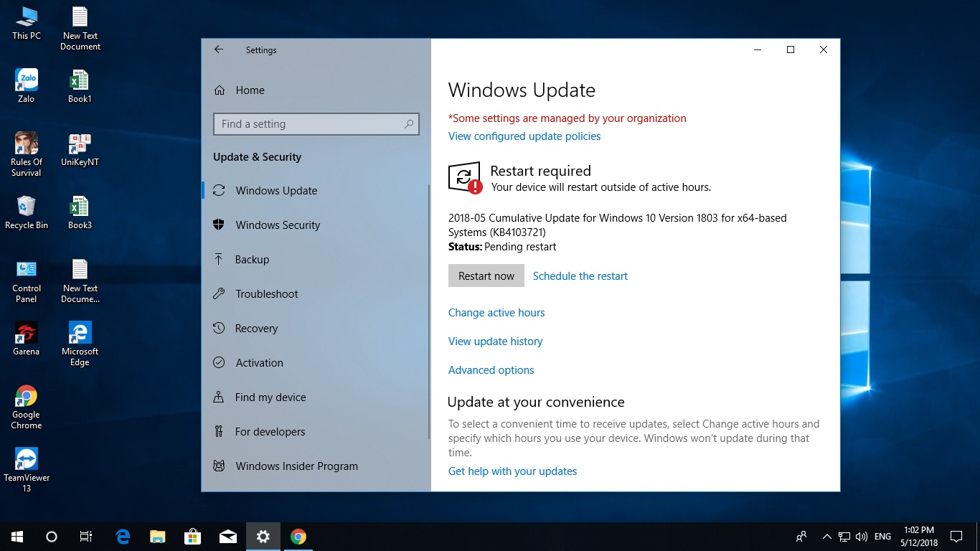Open Change active hours link
980x551 pixels.
point(496,313)
